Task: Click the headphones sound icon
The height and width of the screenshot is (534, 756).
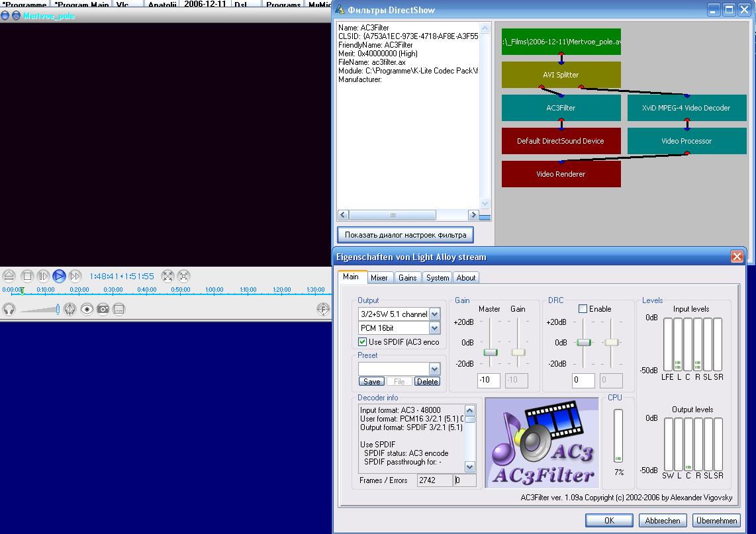Action: pyautogui.click(x=9, y=309)
